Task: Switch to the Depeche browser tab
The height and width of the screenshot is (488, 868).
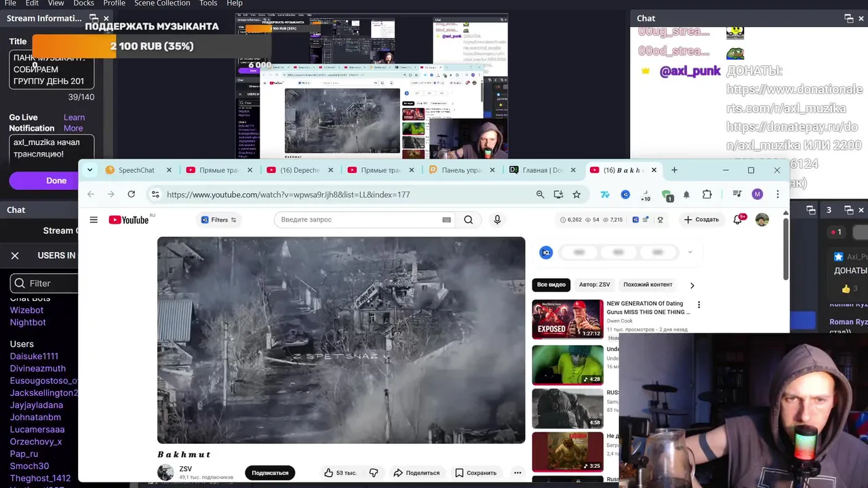Action: tap(299, 170)
